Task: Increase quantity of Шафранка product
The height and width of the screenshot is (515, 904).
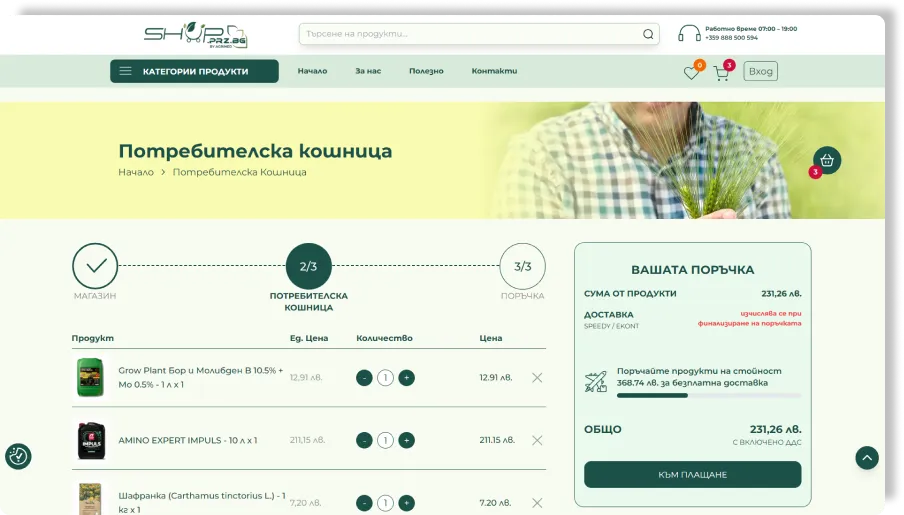Action: pyautogui.click(x=406, y=503)
